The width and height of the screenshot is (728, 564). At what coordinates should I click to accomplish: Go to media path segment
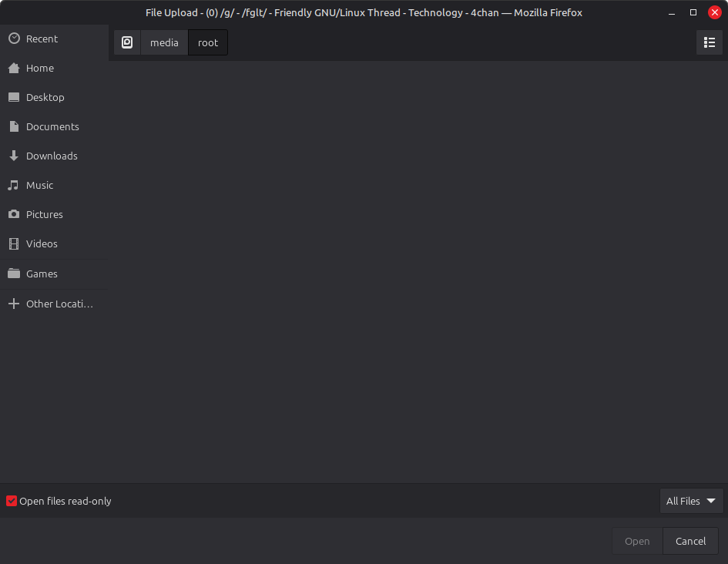click(164, 42)
